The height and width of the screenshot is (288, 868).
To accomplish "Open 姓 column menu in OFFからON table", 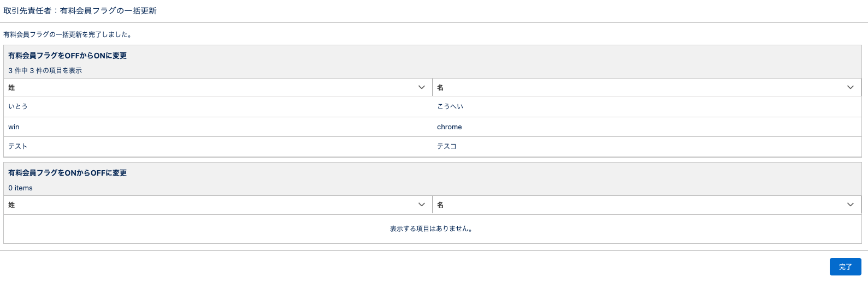I will [x=421, y=87].
